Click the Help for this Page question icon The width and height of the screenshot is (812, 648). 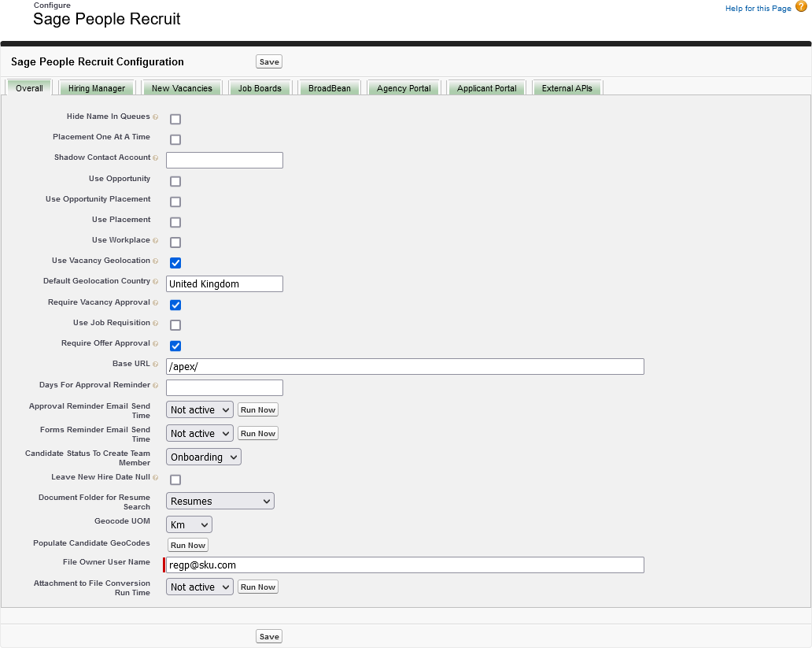point(801,7)
